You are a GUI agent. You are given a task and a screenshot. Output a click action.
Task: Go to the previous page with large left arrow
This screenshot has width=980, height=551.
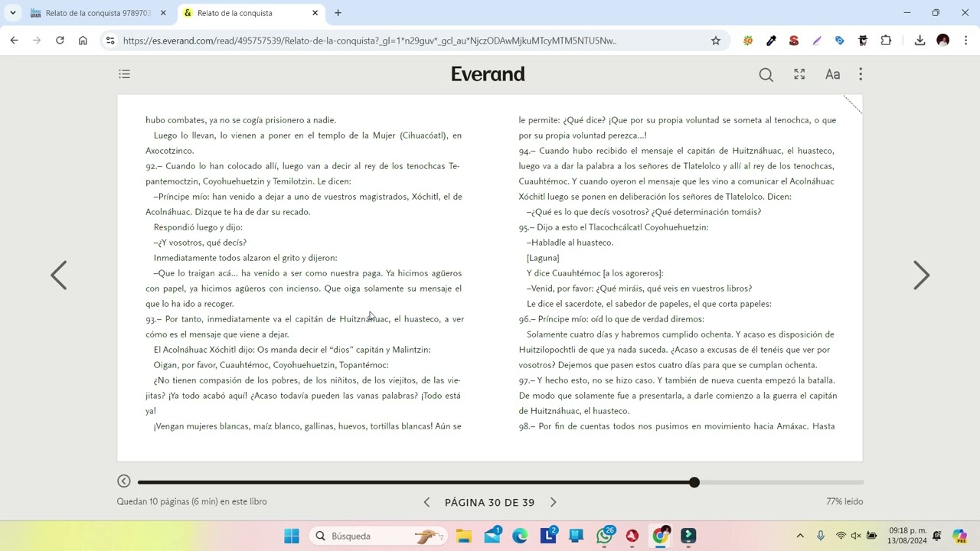pyautogui.click(x=59, y=275)
